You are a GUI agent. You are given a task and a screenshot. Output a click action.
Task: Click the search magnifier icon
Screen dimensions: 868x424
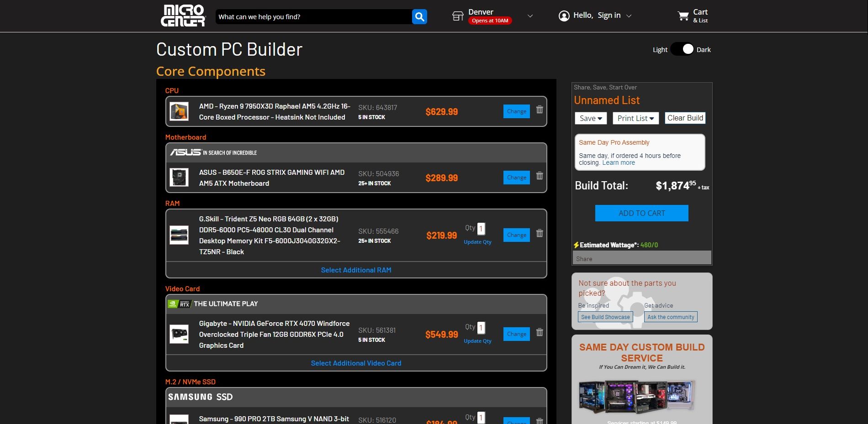tap(419, 16)
